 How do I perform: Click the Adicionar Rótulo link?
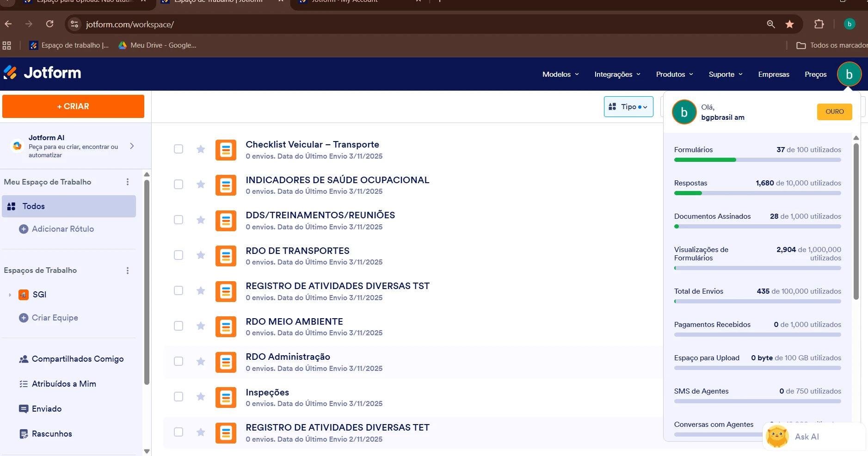click(x=62, y=228)
